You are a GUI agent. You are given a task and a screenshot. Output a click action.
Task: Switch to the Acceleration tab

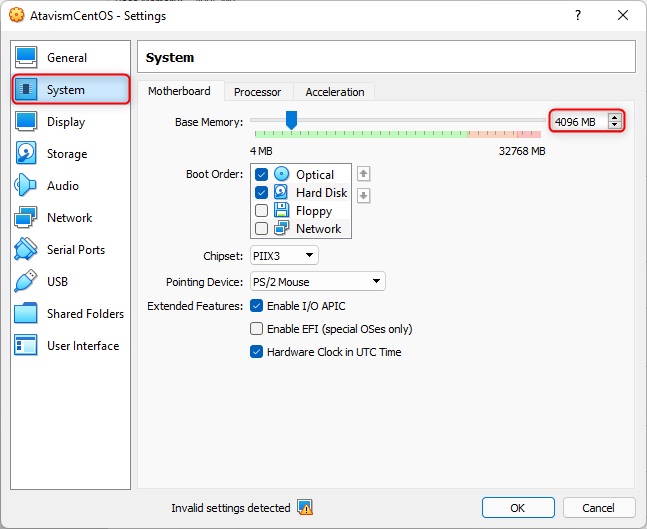[335, 92]
